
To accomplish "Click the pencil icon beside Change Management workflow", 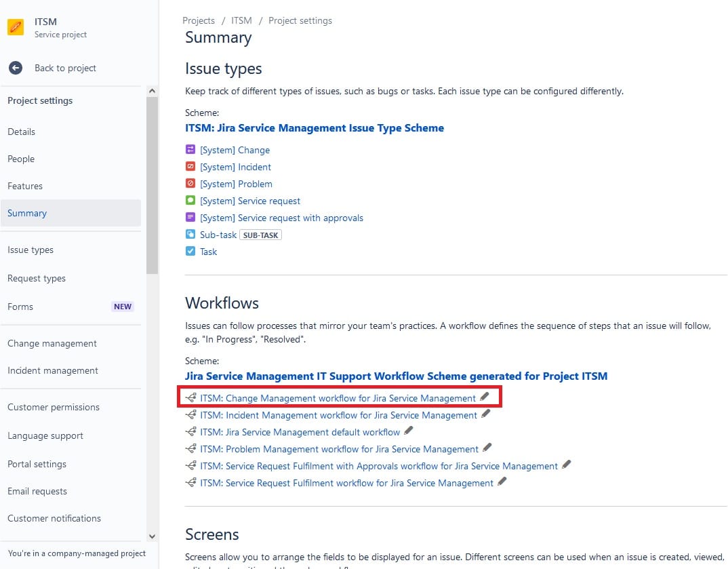I will point(483,397).
